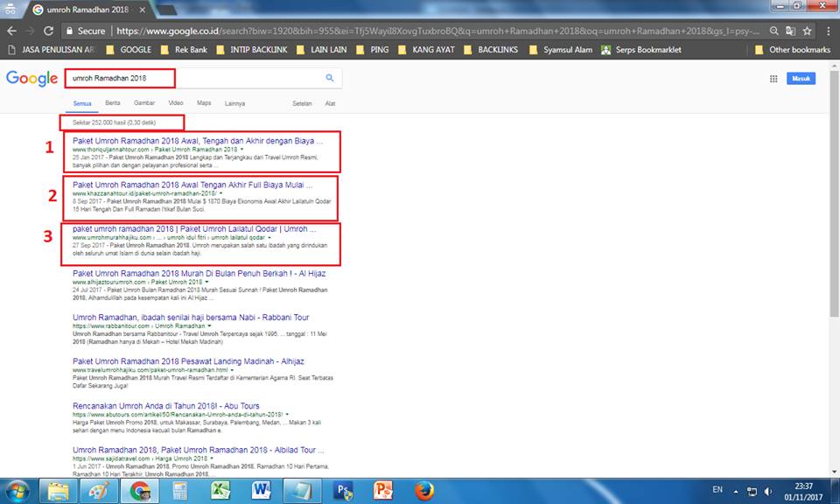The width and height of the screenshot is (840, 504).
Task: Click the volume speaker tray icon
Action: [x=768, y=491]
